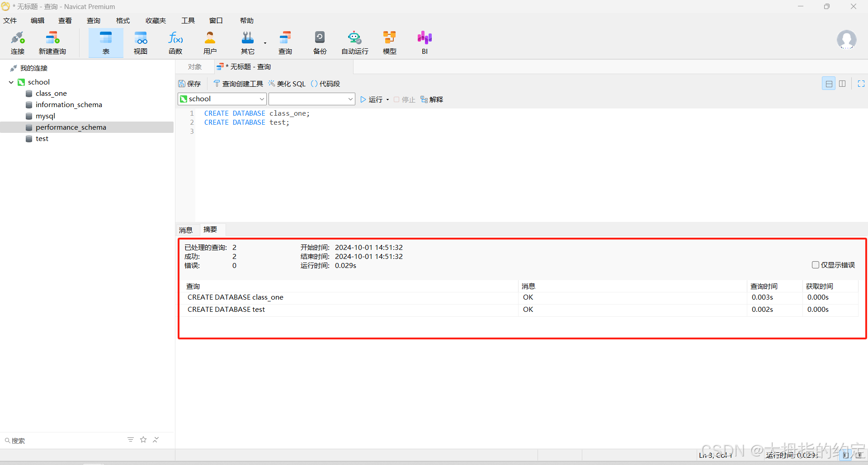Open Automation (自动运行) toolbar icon
The height and width of the screenshot is (465, 868).
pos(354,43)
